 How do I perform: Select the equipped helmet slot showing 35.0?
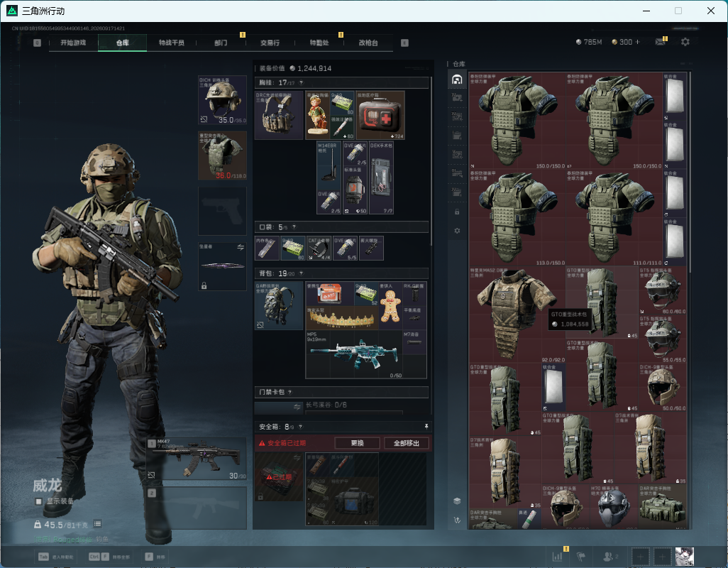222,100
